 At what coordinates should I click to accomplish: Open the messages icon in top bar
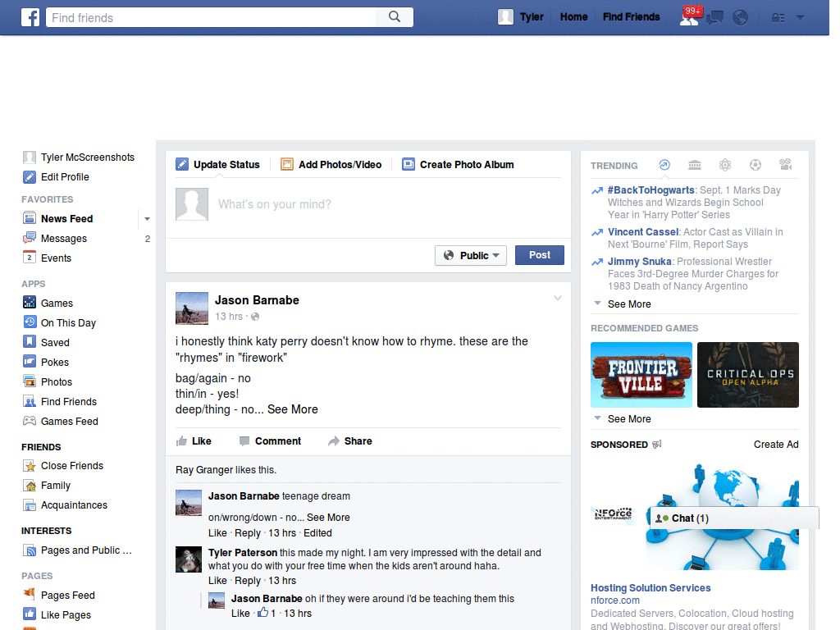click(714, 17)
